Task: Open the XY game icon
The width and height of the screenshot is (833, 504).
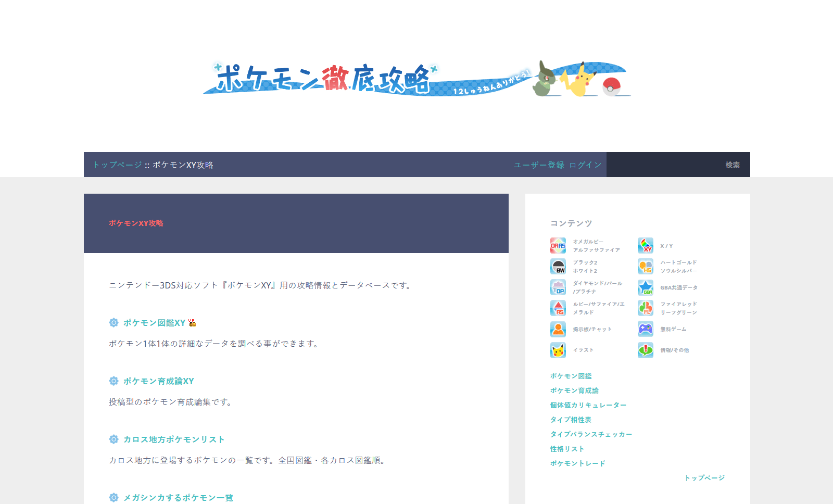Action: pyautogui.click(x=646, y=246)
